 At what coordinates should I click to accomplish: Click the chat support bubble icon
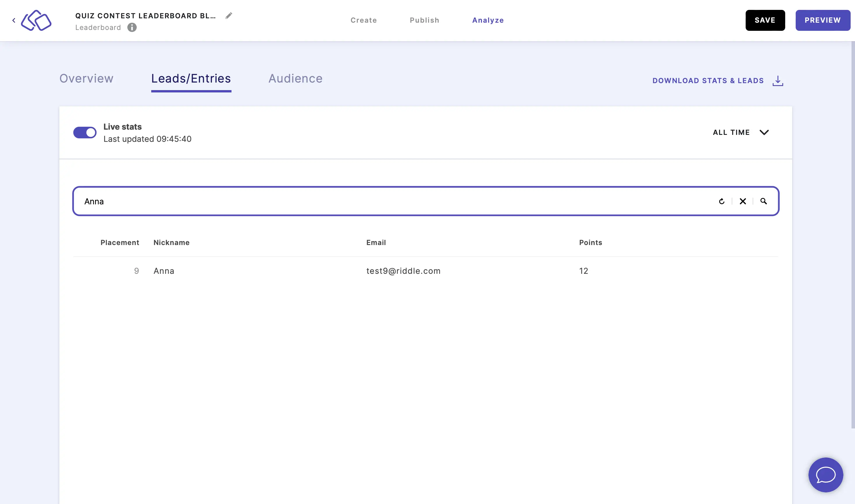pos(827,475)
